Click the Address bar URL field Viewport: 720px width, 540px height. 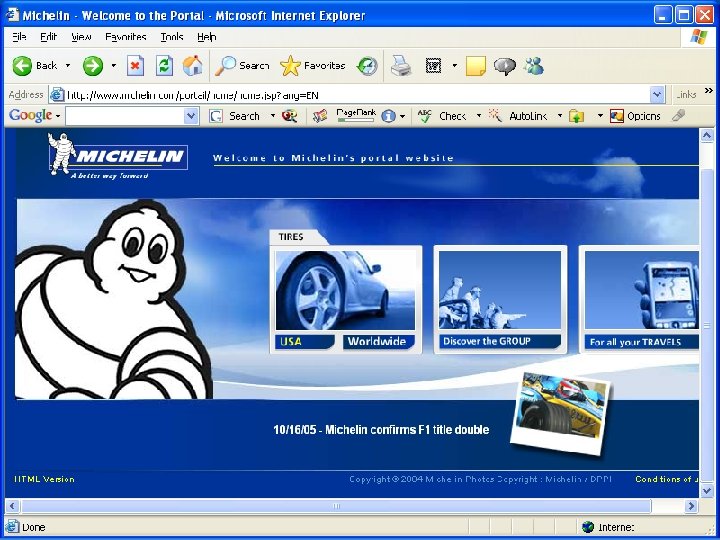358,95
